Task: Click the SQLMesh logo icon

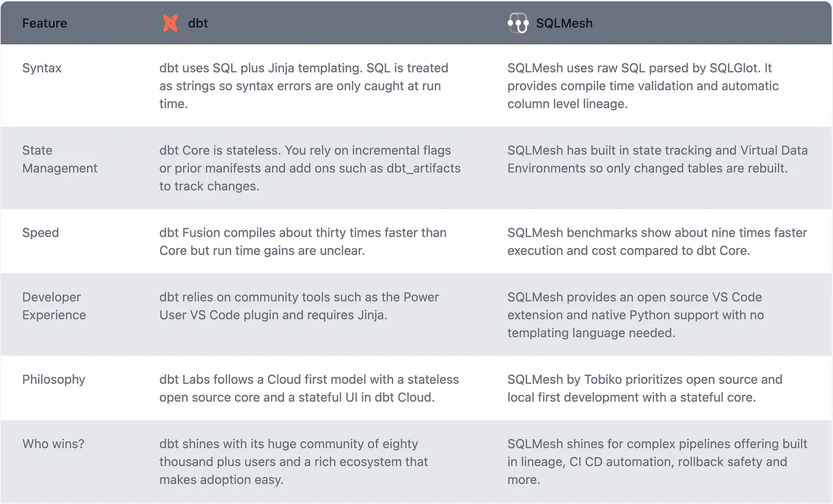Action: tap(518, 23)
